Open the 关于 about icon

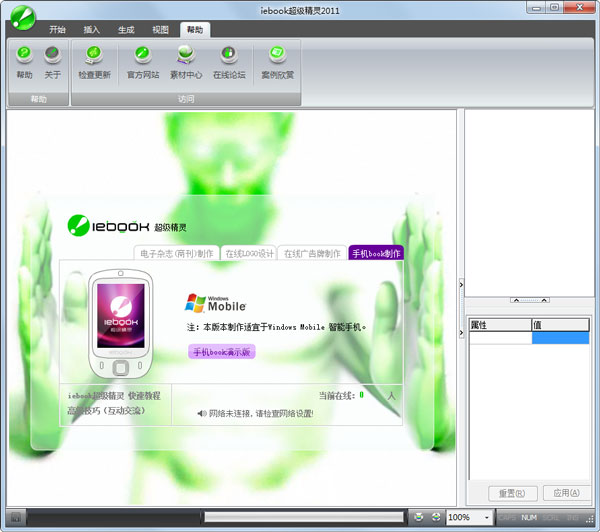point(52,62)
